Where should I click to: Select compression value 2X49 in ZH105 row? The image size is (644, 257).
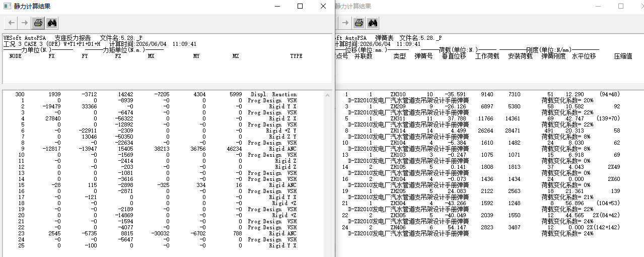(613, 167)
